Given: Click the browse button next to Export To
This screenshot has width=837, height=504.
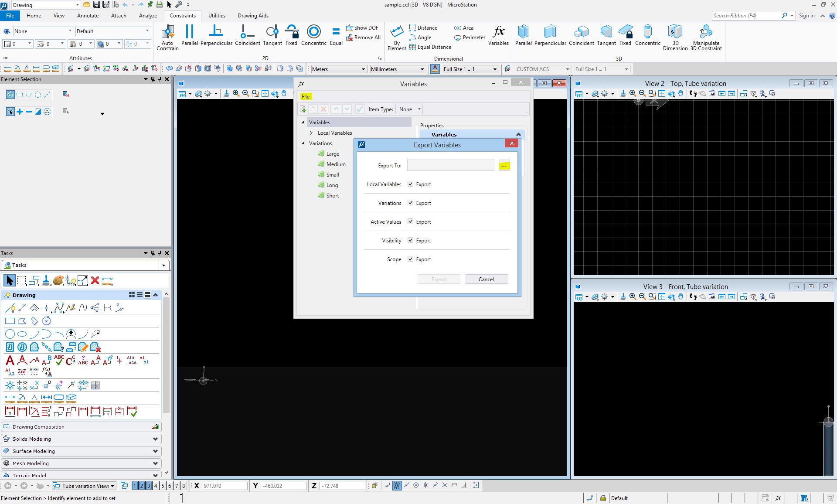Looking at the screenshot, I should pyautogui.click(x=504, y=166).
